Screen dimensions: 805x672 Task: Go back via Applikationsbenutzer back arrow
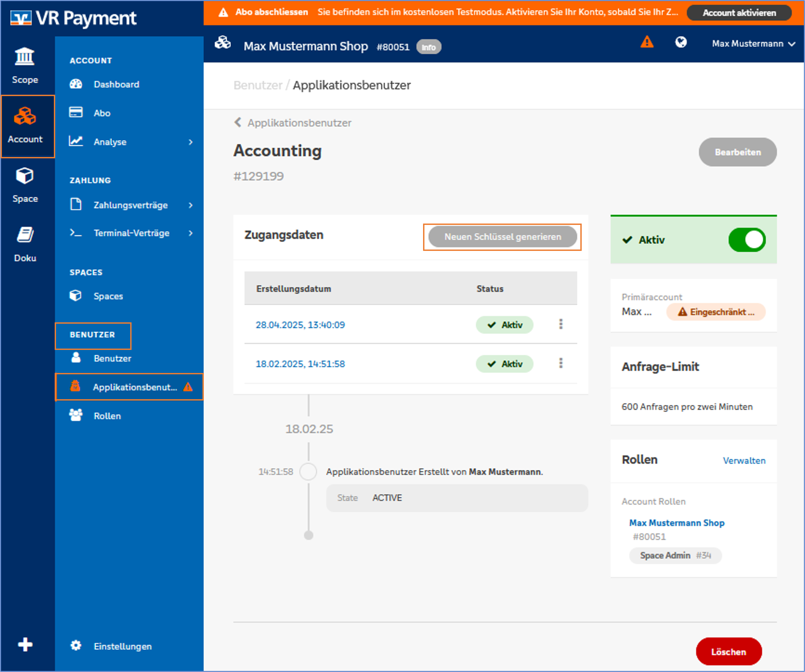coord(238,122)
